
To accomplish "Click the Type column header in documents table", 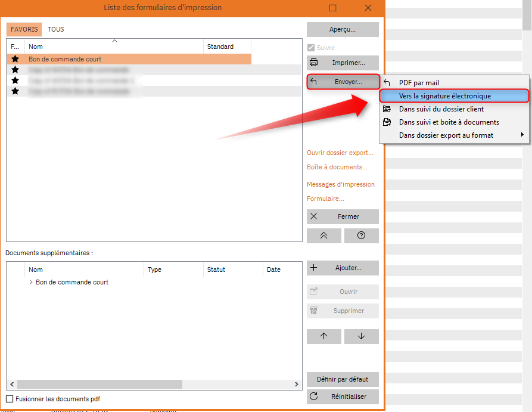I will tap(173, 269).
